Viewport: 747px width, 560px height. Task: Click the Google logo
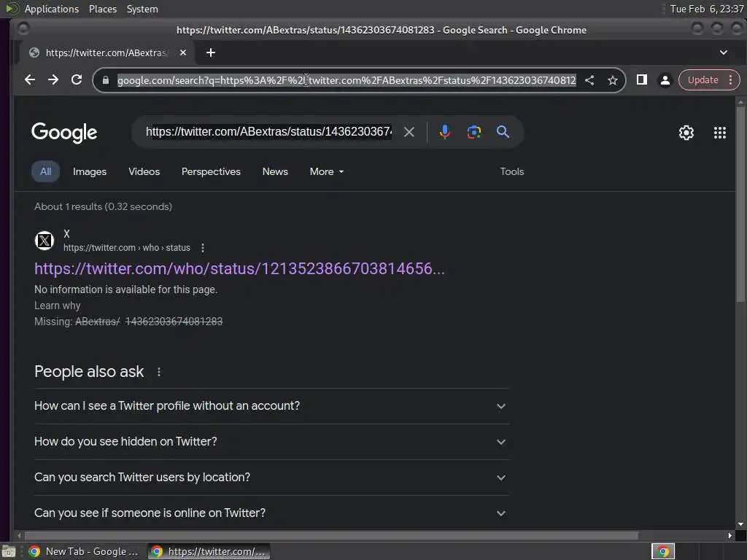click(64, 133)
